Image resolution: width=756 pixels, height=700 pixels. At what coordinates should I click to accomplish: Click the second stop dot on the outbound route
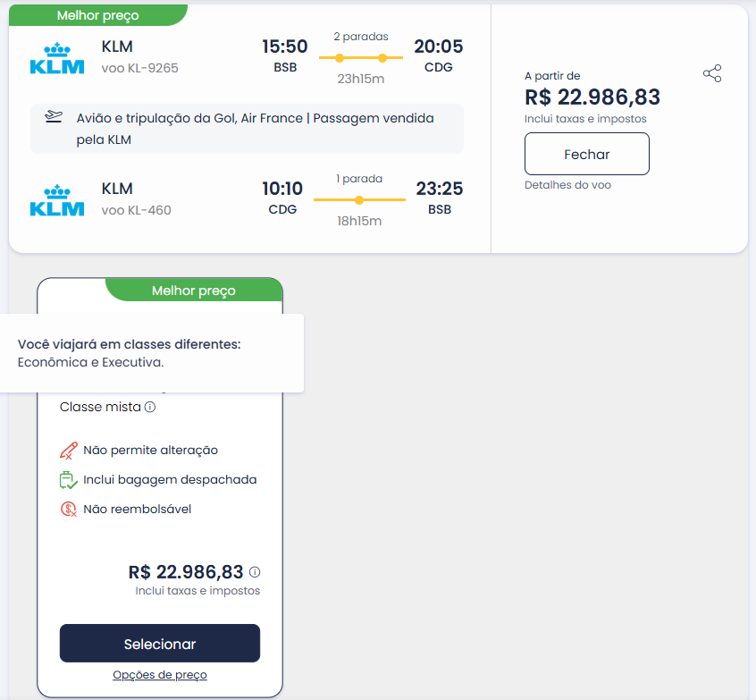382,58
